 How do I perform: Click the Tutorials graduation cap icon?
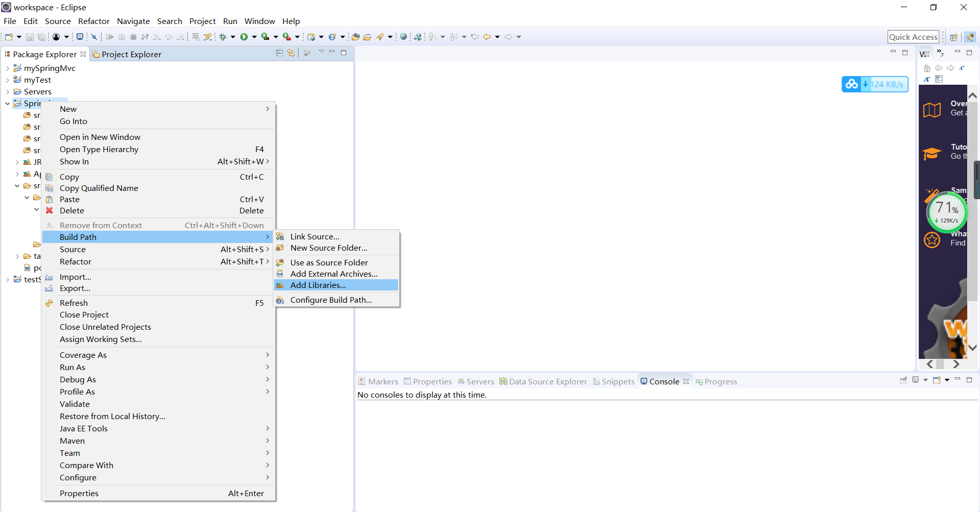932,153
